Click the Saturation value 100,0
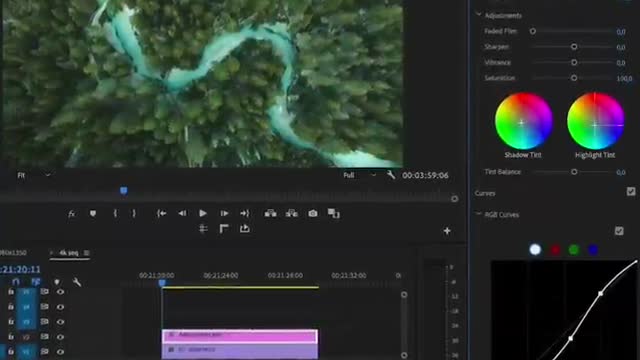The width and height of the screenshot is (640, 360). pyautogui.click(x=624, y=78)
